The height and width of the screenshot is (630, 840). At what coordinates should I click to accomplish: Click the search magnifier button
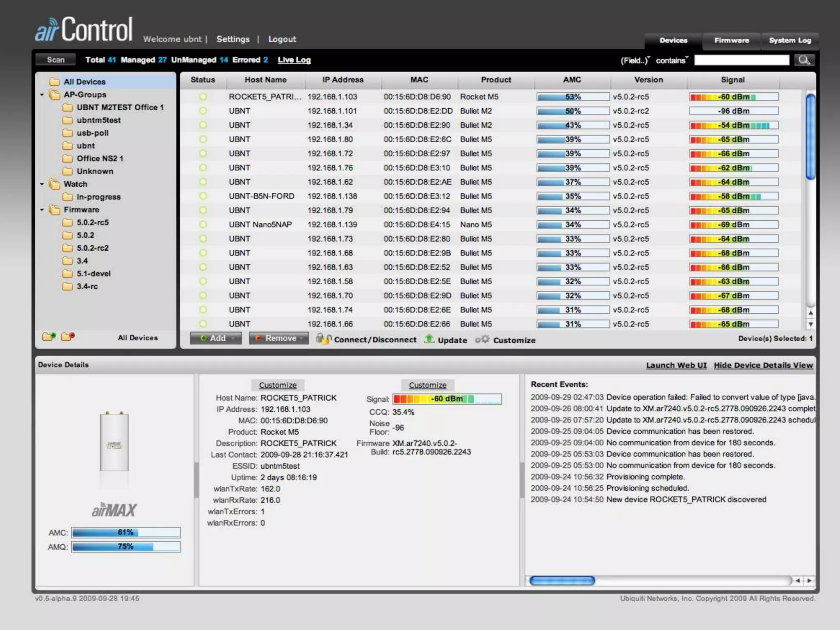(804, 60)
